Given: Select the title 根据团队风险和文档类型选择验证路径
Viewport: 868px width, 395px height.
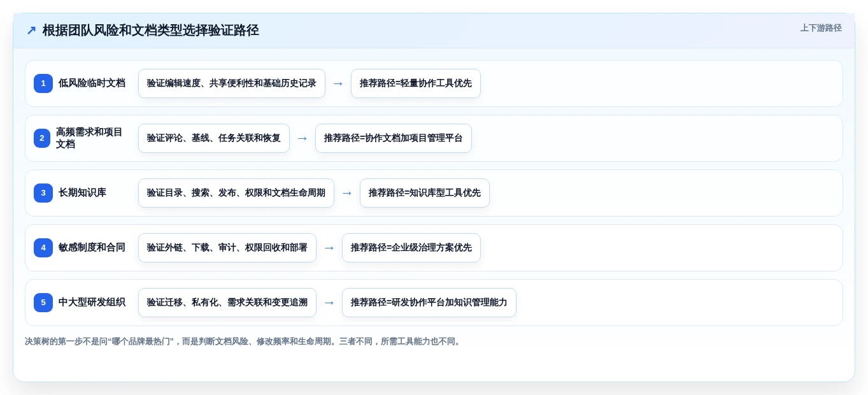Looking at the screenshot, I should 151,31.
